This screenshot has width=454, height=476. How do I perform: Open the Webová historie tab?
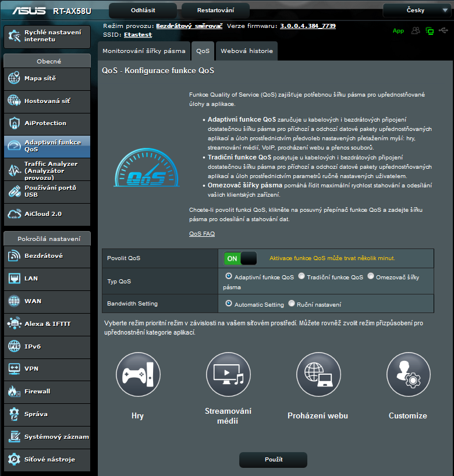pyautogui.click(x=246, y=51)
